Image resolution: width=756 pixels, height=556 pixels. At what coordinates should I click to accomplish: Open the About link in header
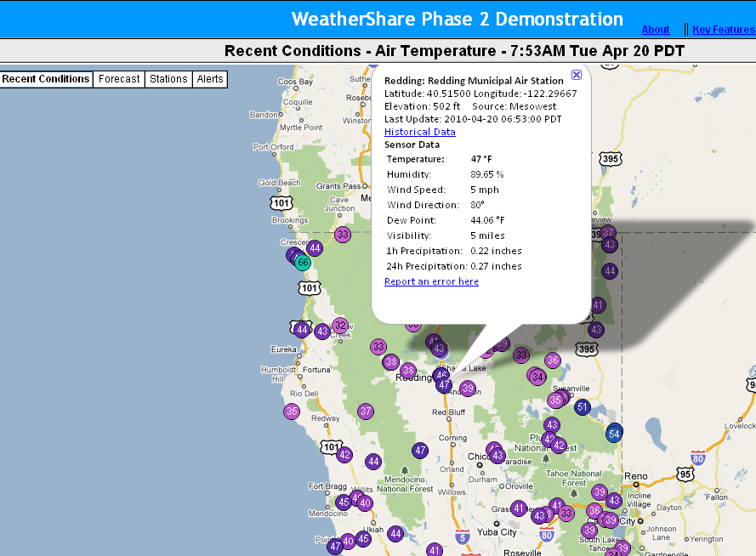[x=655, y=30]
